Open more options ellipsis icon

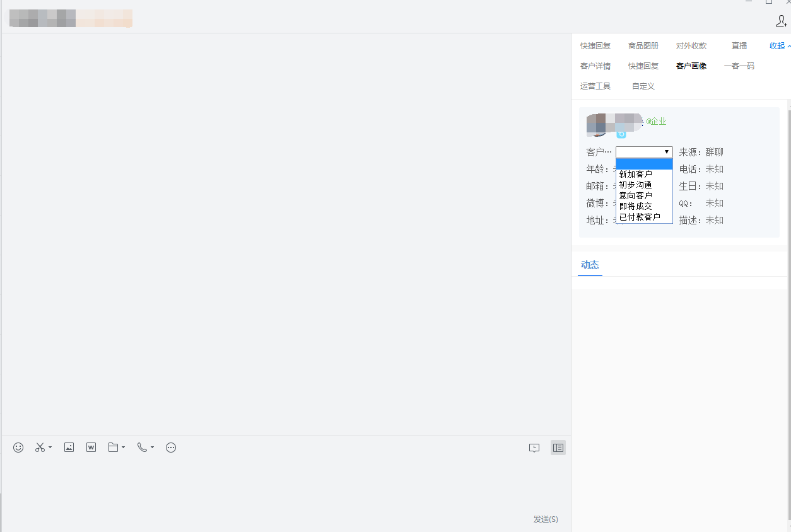[171, 448]
